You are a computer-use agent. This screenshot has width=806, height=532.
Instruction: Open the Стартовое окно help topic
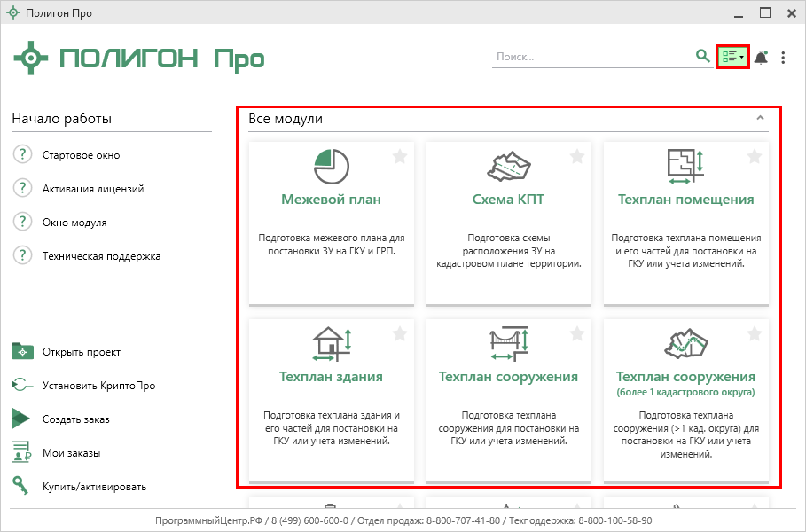[81, 155]
